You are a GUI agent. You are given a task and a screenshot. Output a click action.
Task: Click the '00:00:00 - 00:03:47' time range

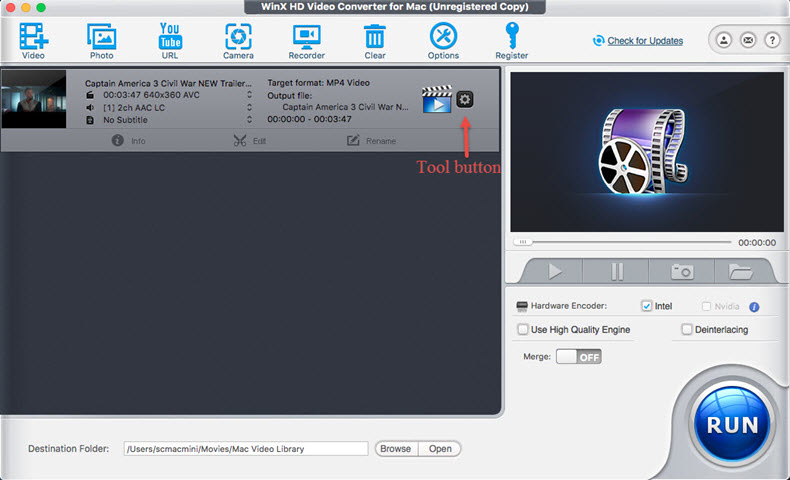[x=309, y=119]
